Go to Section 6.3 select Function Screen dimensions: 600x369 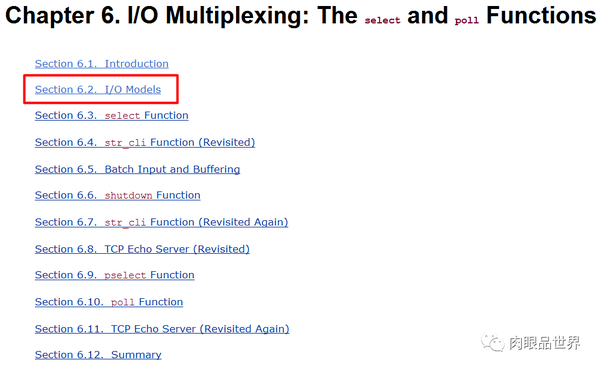(x=112, y=115)
